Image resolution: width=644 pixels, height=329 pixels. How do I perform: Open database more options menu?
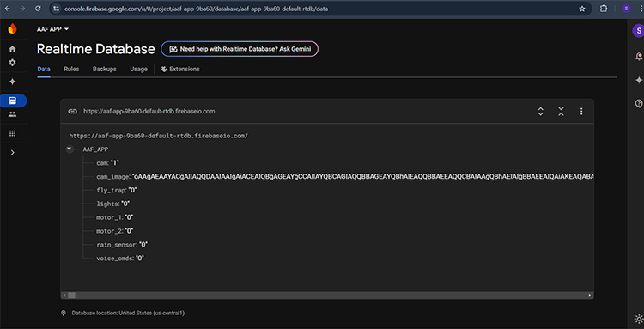(581, 112)
